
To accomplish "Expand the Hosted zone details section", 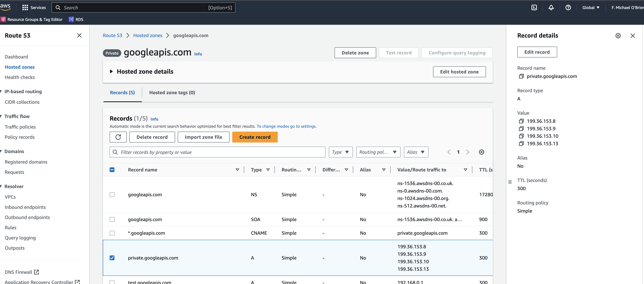I will (112, 71).
